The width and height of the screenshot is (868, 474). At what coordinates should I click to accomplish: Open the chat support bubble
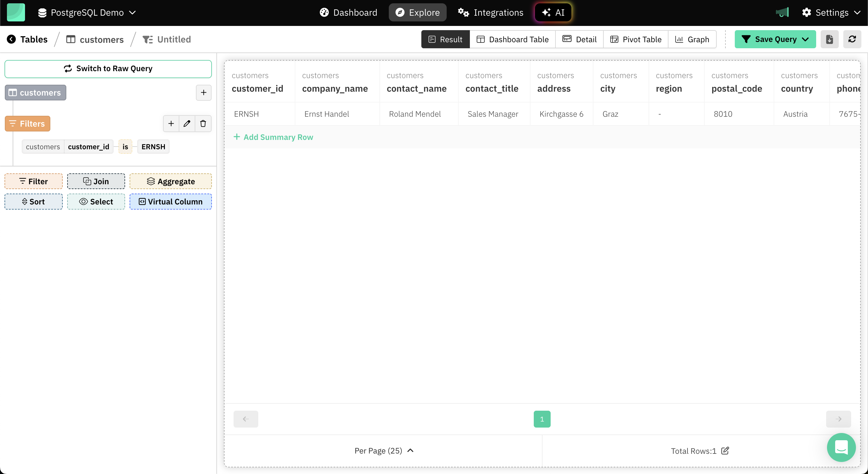coord(841,447)
